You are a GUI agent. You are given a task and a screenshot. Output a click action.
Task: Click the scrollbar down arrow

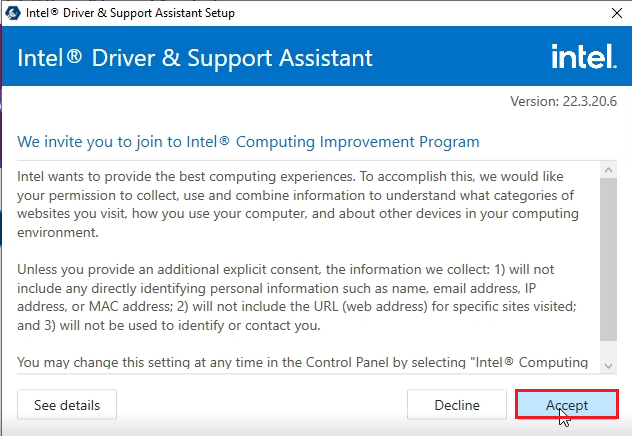[608, 365]
